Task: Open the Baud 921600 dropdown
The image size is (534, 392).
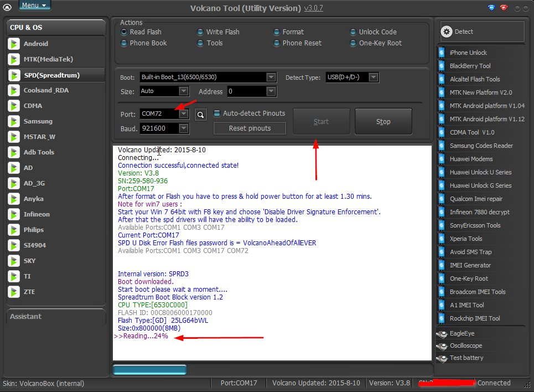Action: tap(184, 128)
